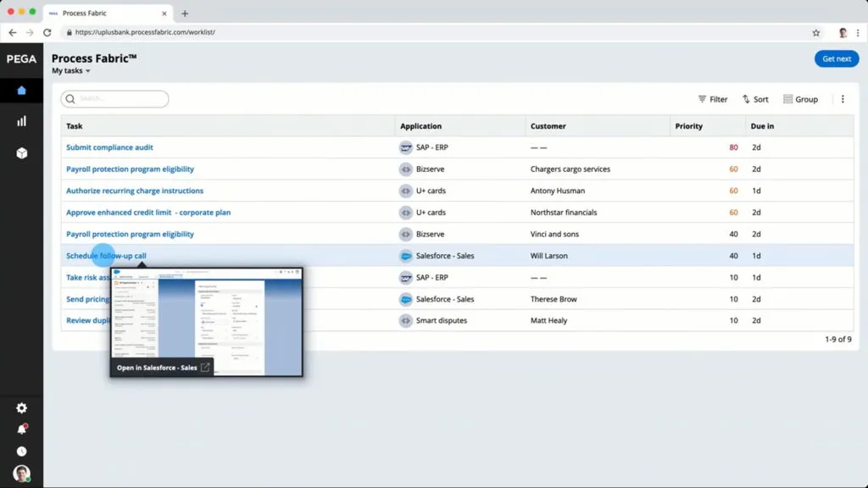This screenshot has height=488, width=868.
Task: Open the user avatar in sidebar
Action: coord(21,474)
